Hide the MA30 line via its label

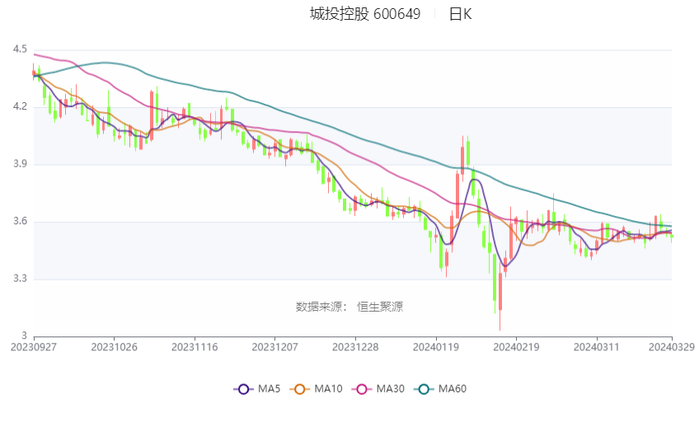pos(391,388)
